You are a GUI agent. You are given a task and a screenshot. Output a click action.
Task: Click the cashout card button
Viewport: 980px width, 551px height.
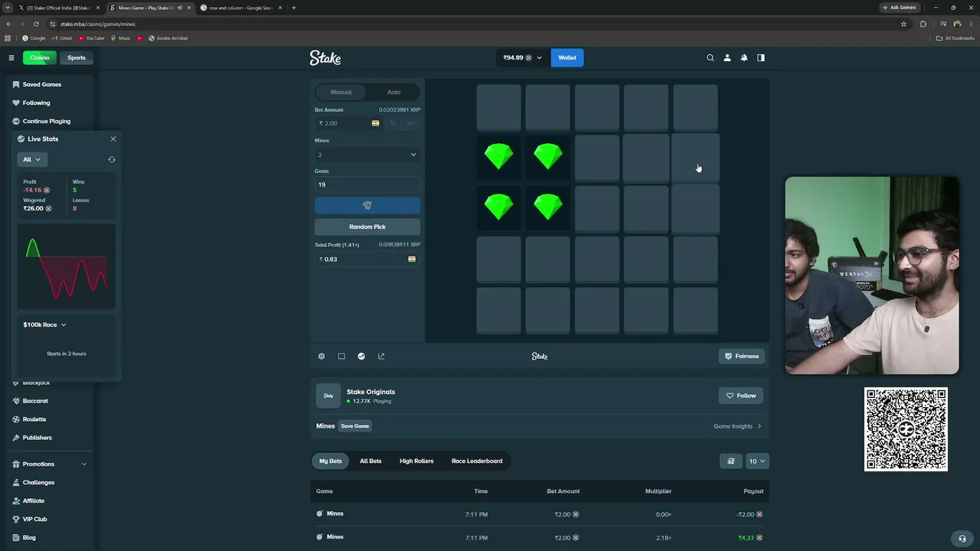click(x=367, y=205)
